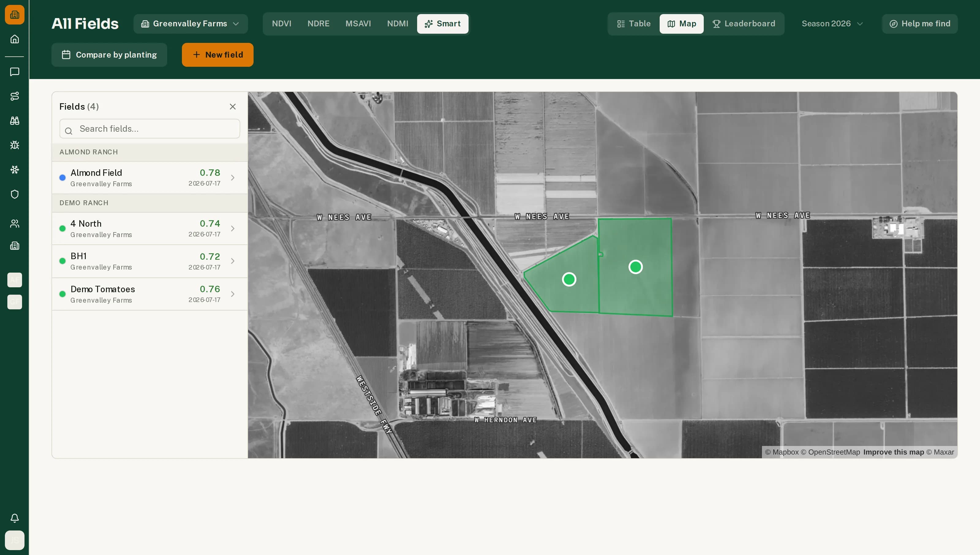Open the Season 2026 dropdown
The height and width of the screenshot is (555, 980).
click(x=832, y=24)
